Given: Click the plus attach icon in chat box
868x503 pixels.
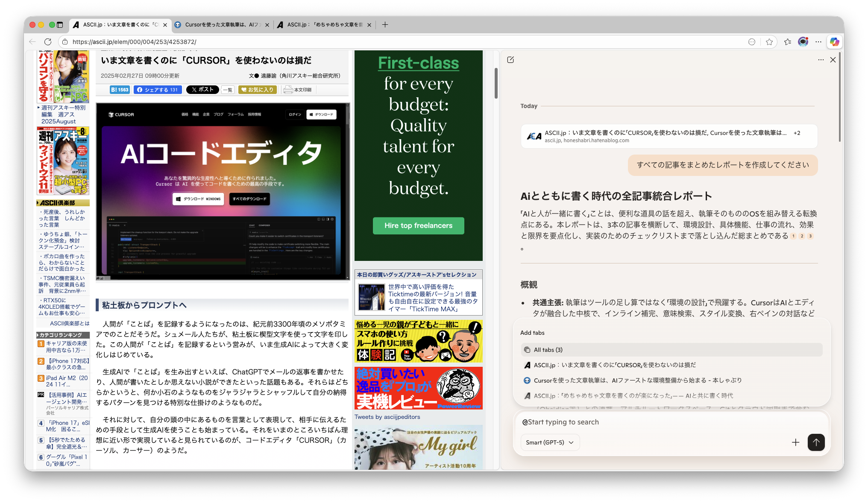Looking at the screenshot, I should pyautogui.click(x=795, y=442).
